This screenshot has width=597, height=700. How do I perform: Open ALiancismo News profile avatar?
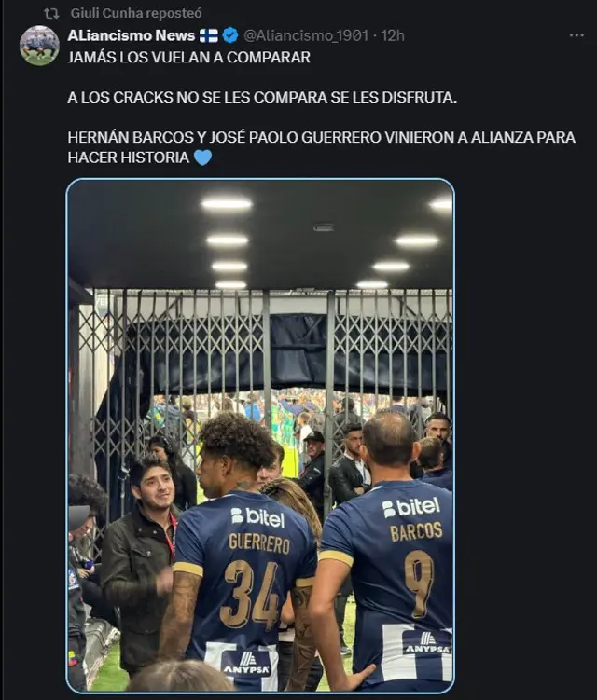39,45
